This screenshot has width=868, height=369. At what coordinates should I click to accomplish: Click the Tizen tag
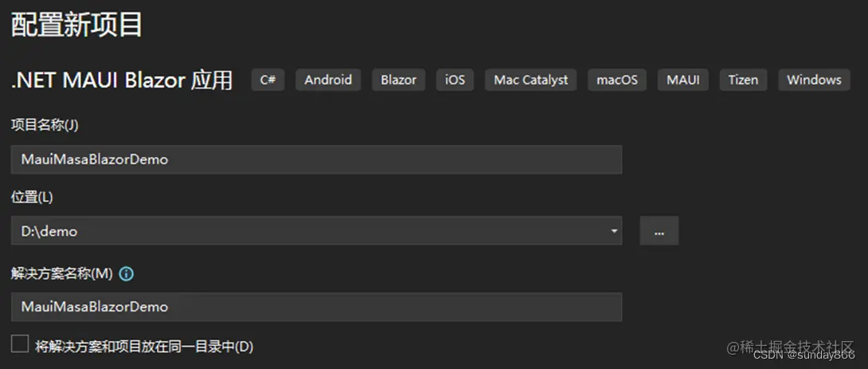tap(744, 80)
